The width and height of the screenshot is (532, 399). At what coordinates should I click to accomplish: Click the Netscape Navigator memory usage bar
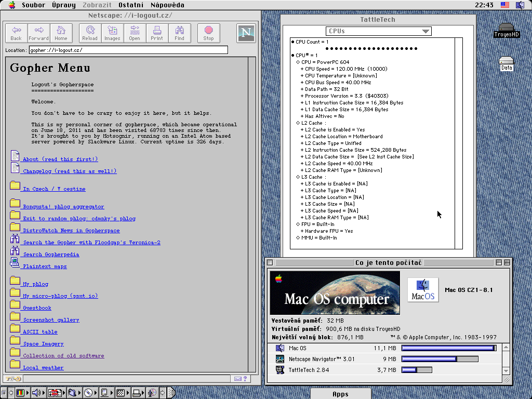tap(440, 359)
